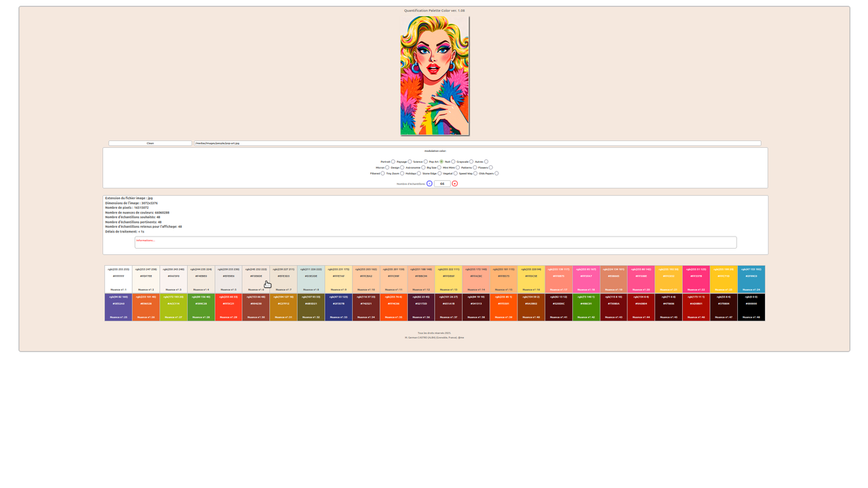Select the Patterns radio option
The height and width of the screenshot is (488, 868).
[x=475, y=167]
